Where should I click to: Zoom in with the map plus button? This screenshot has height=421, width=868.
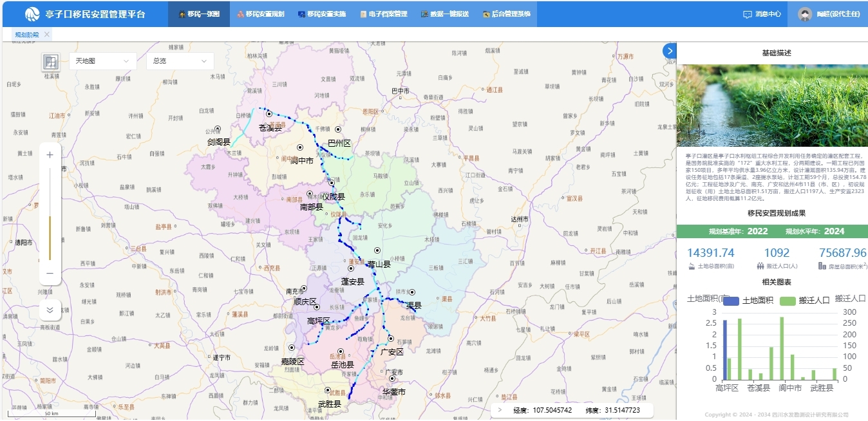50,155
